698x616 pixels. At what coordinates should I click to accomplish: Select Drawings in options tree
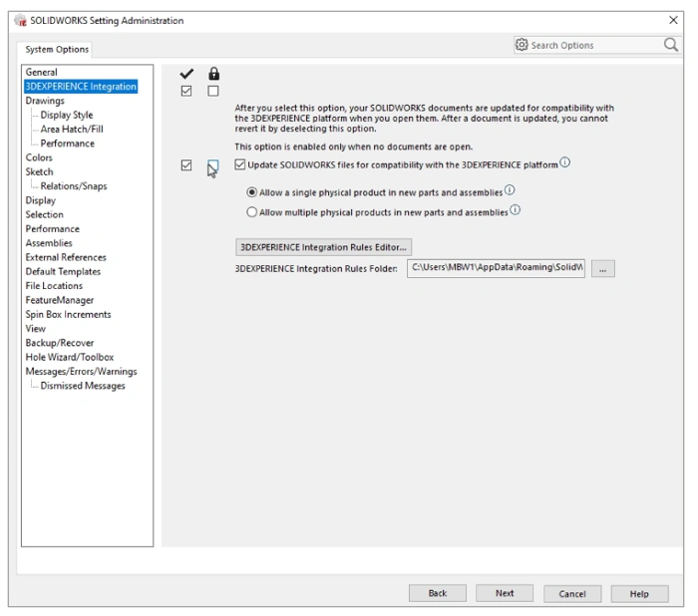tap(45, 101)
